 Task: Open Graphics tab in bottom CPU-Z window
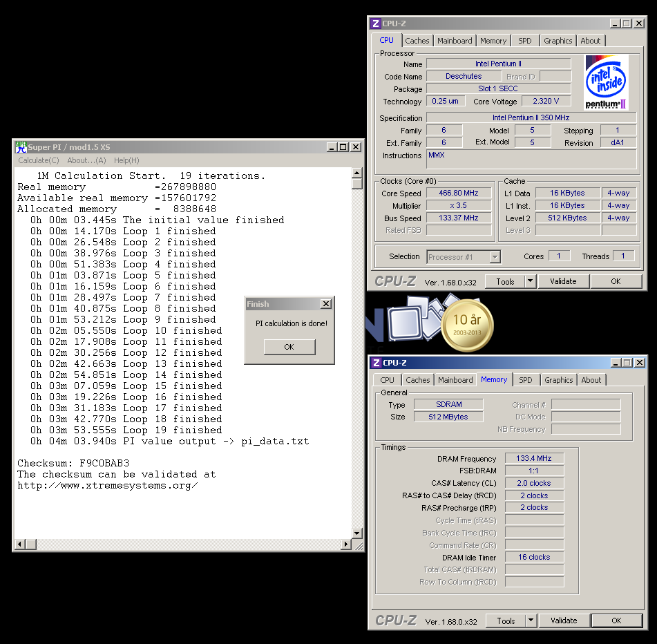point(558,380)
